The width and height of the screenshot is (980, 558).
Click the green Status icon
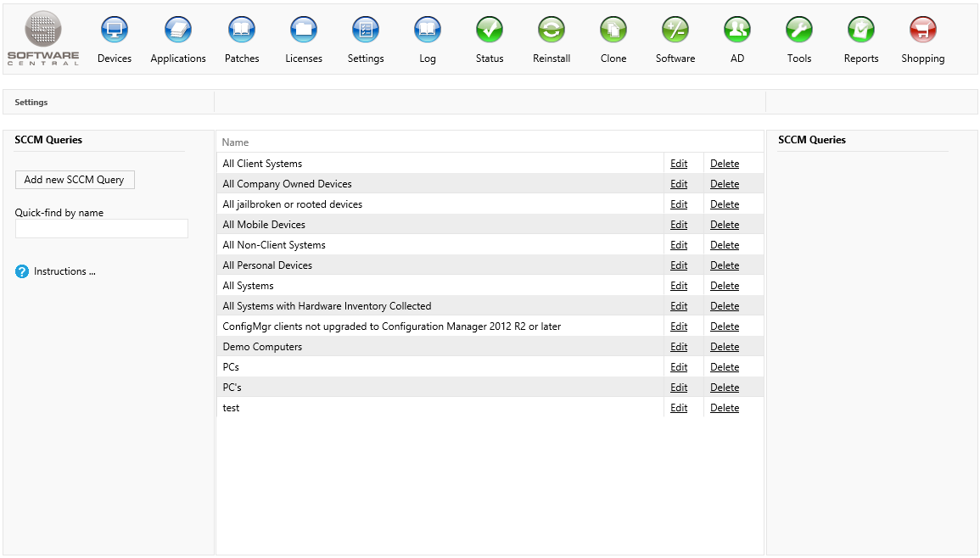pyautogui.click(x=490, y=31)
